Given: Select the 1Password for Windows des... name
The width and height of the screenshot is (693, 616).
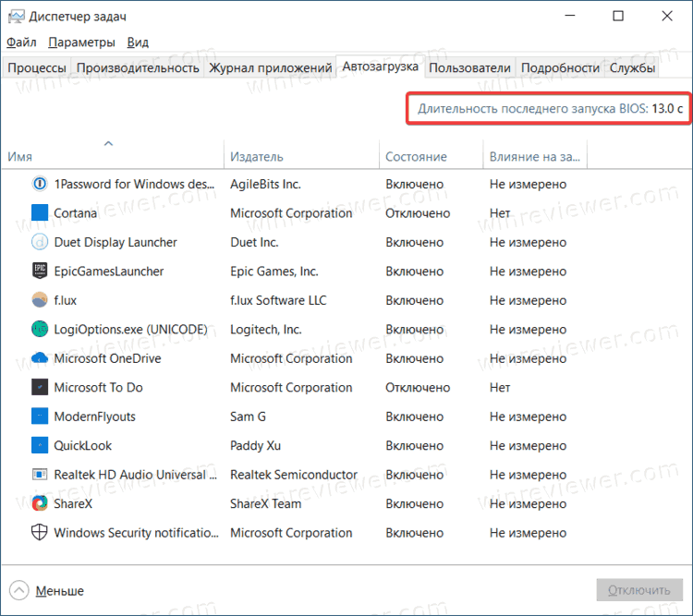Looking at the screenshot, I should (x=134, y=184).
